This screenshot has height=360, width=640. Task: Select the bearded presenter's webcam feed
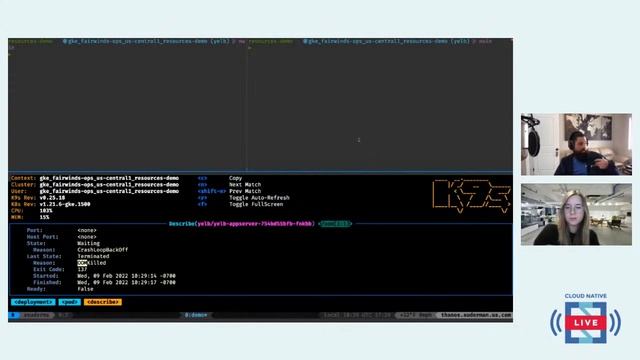[576, 144]
